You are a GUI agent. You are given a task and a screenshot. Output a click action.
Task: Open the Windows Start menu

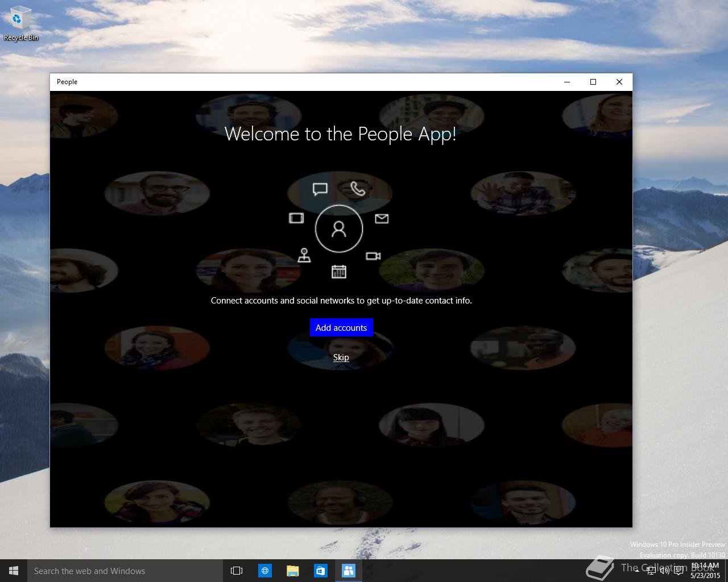click(x=14, y=571)
